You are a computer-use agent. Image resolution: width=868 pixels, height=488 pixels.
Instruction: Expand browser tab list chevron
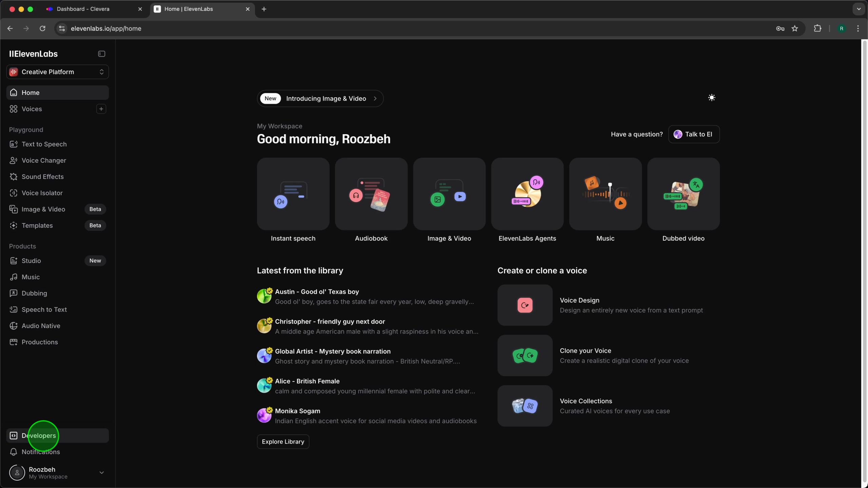click(859, 9)
